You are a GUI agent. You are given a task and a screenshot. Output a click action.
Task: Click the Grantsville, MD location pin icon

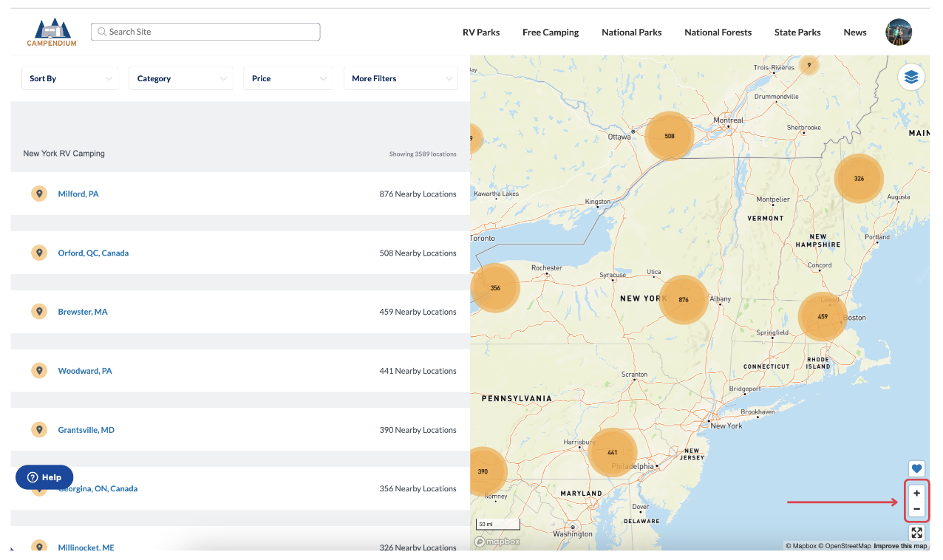tap(39, 430)
